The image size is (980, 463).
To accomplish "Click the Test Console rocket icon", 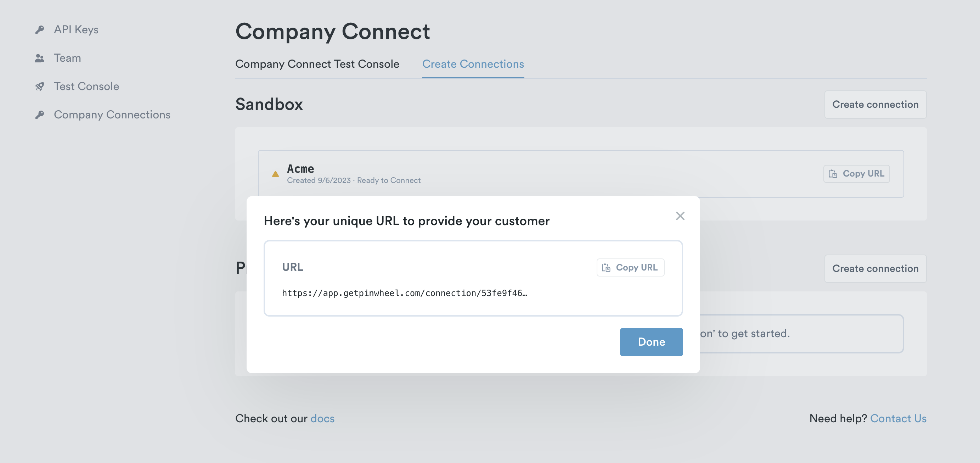I will [40, 87].
